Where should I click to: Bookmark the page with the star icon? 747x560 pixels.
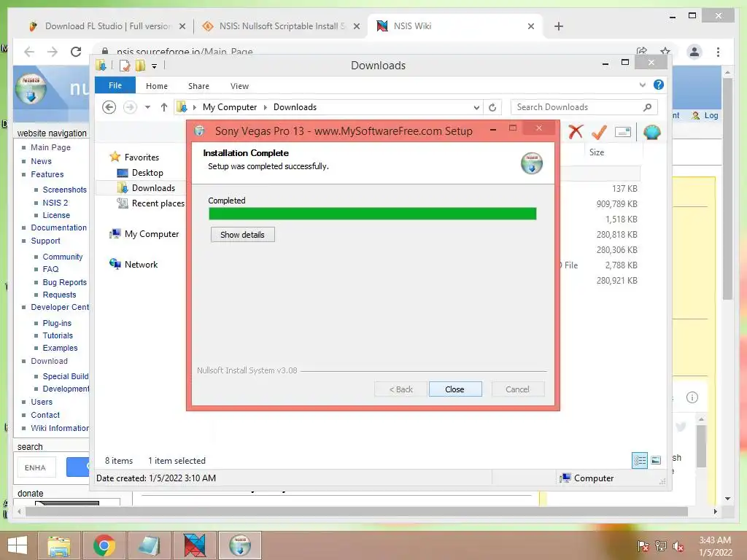point(665,52)
